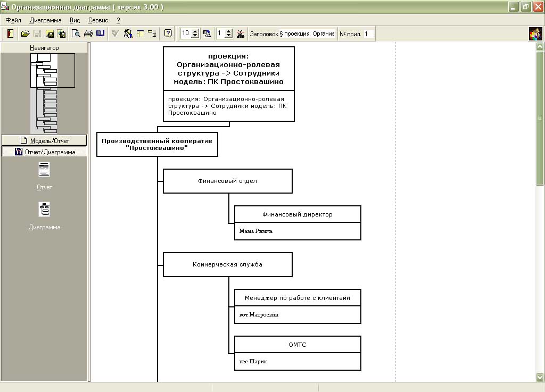Click the description text under diagram title

point(228,106)
